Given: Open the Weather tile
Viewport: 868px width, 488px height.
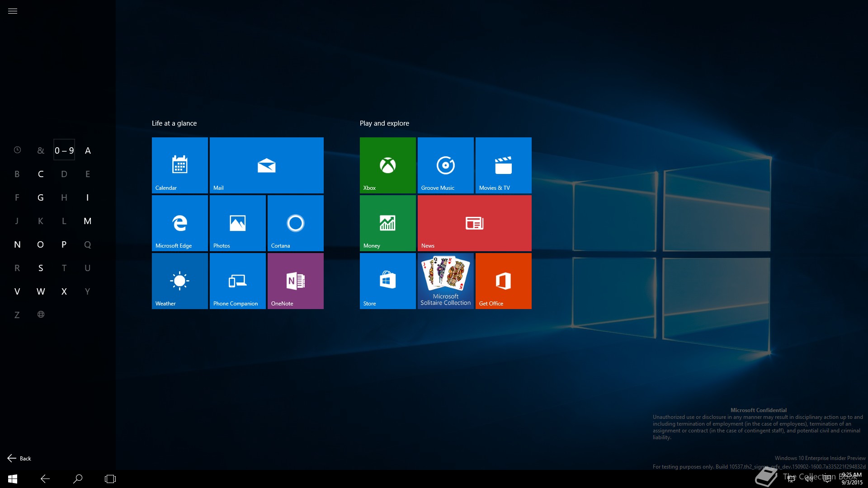Looking at the screenshot, I should tap(180, 281).
